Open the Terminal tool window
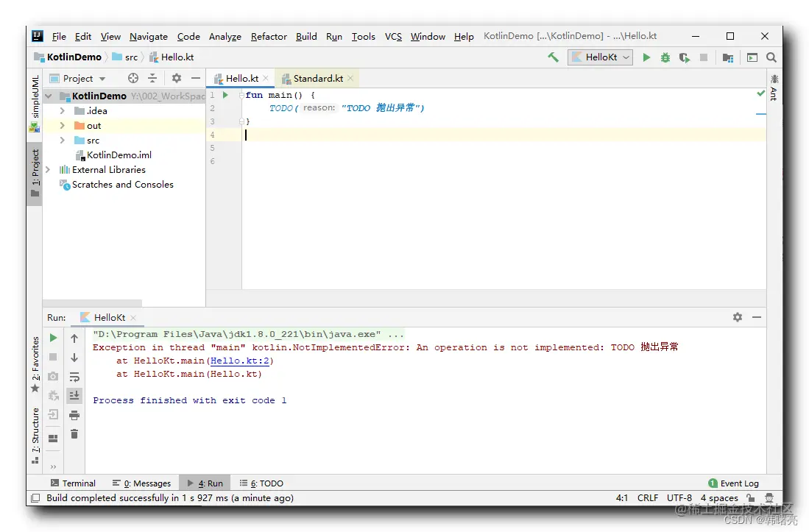 [74, 483]
